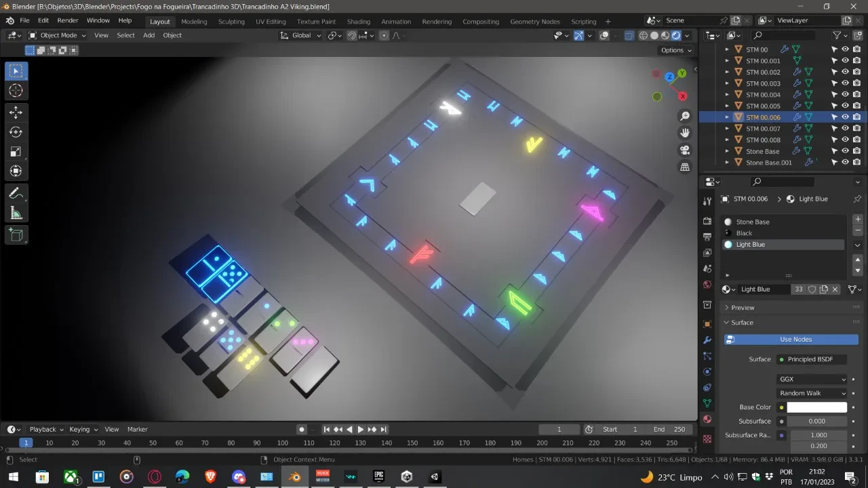Screen dimensions: 868x488
Task: Toggle snapping magnet
Action: (x=352, y=35)
